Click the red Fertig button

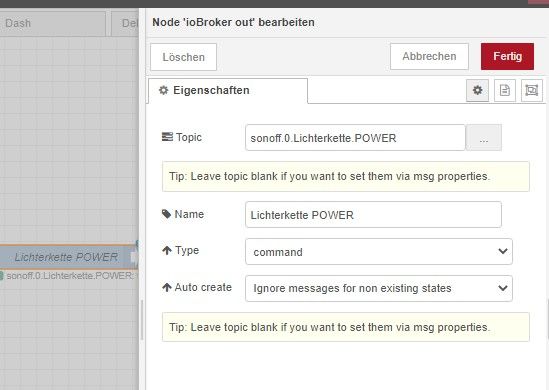tap(507, 56)
